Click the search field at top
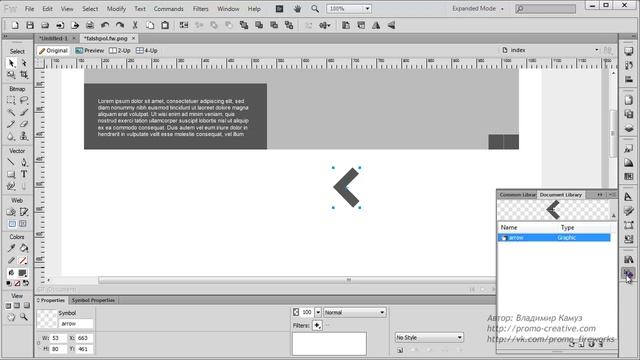Image resolution: width=640 pixels, height=360 pixels. [x=545, y=9]
